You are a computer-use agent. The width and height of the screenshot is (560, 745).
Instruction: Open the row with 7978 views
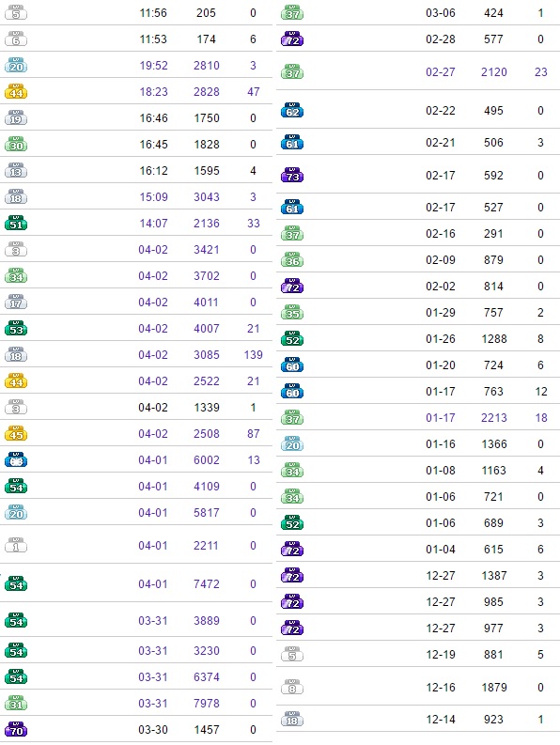(136, 703)
